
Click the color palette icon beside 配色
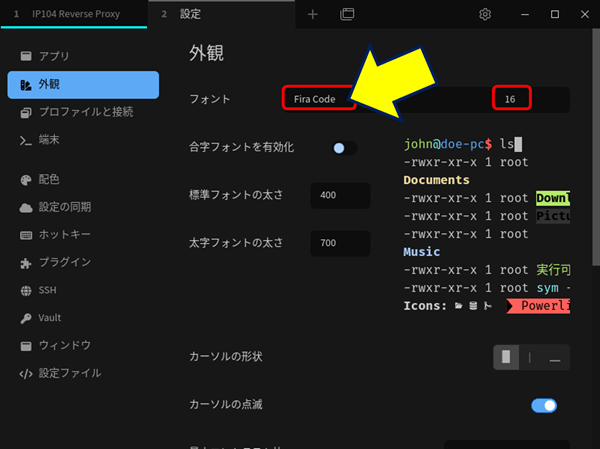(26, 180)
